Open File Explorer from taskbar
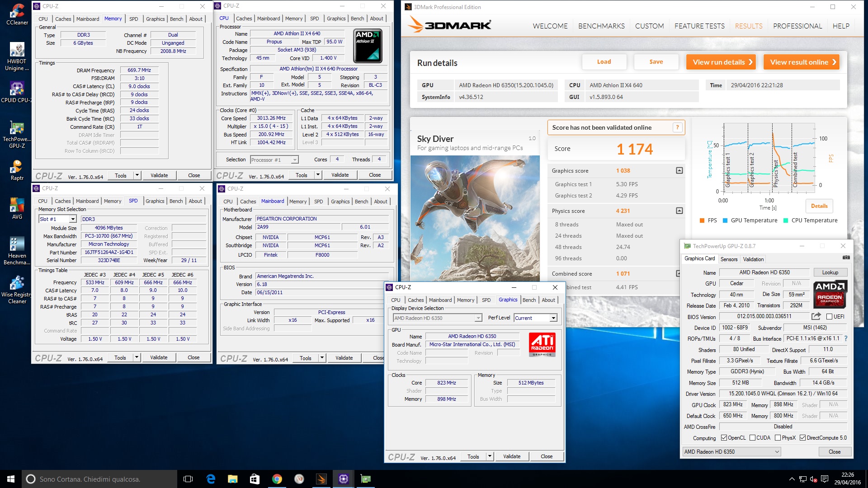Image resolution: width=868 pixels, height=488 pixels. 233,479
